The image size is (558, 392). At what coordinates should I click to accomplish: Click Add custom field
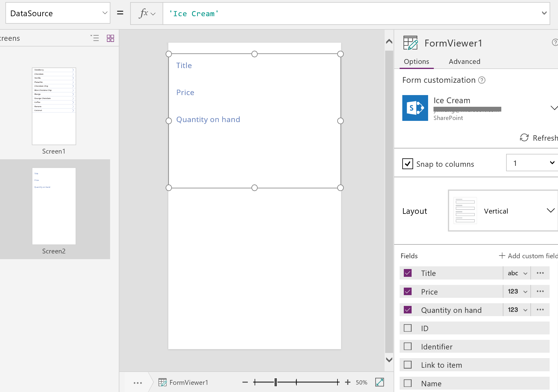click(528, 256)
